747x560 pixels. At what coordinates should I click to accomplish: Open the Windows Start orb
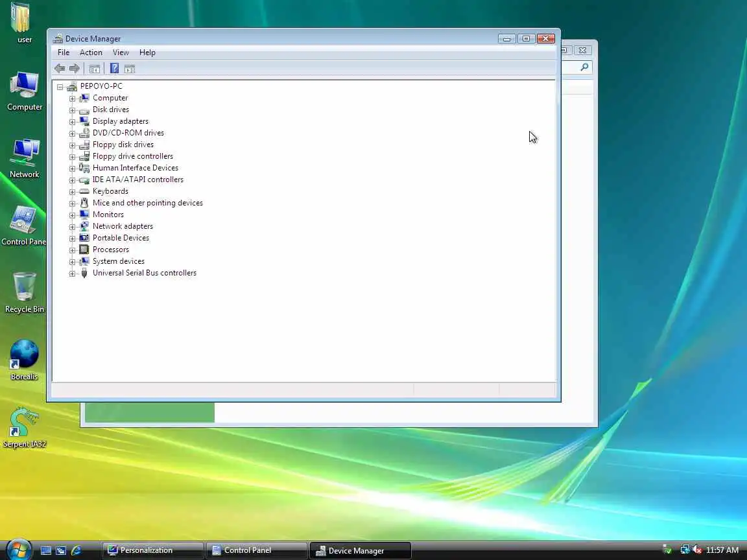(19, 549)
